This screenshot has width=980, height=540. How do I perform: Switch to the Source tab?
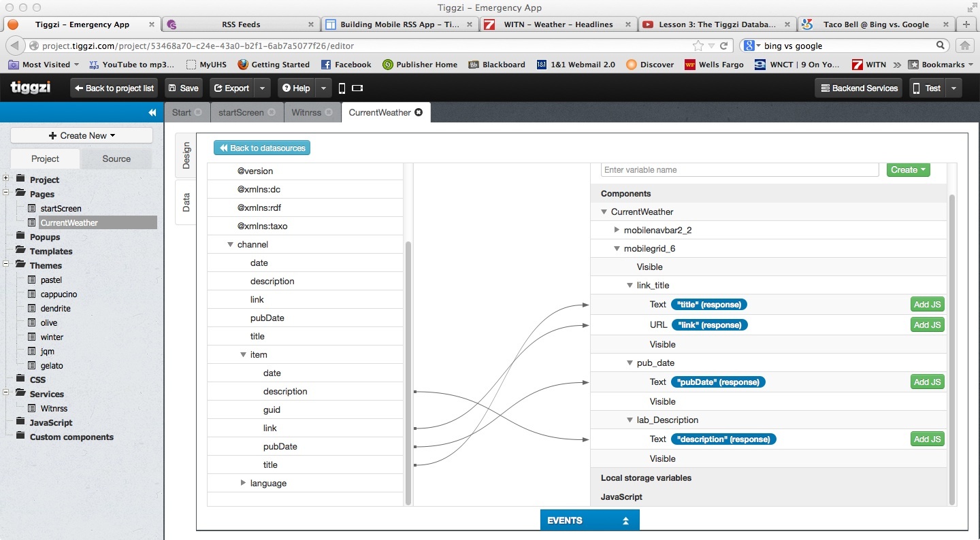click(x=116, y=158)
